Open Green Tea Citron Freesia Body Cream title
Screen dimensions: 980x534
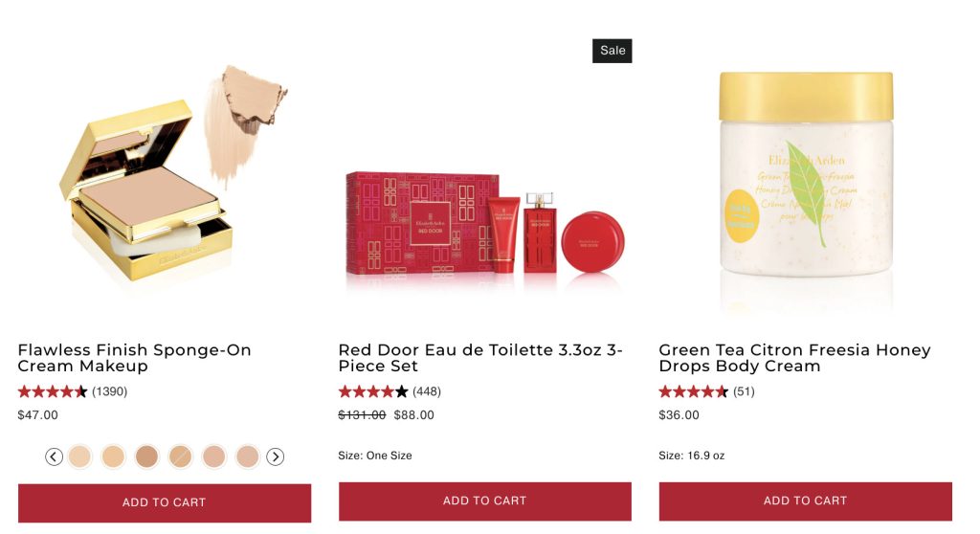click(795, 358)
